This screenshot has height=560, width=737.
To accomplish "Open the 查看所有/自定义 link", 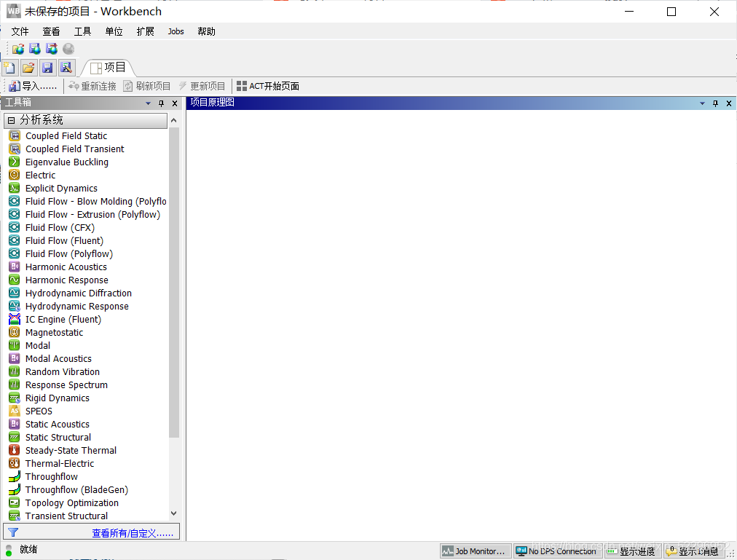I will point(133,533).
